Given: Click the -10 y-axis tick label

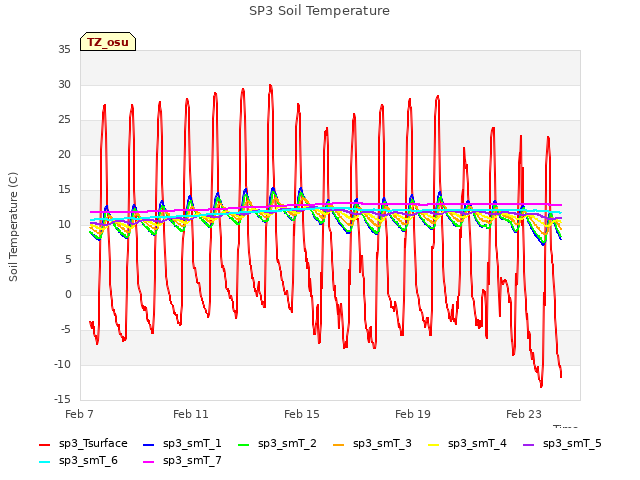Looking at the screenshot, I should 62,364.
